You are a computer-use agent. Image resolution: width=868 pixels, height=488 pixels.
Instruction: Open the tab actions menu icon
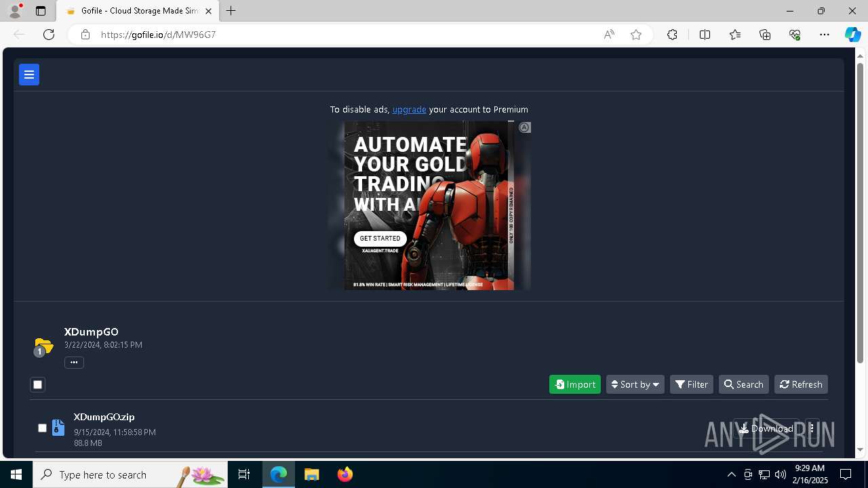click(41, 11)
